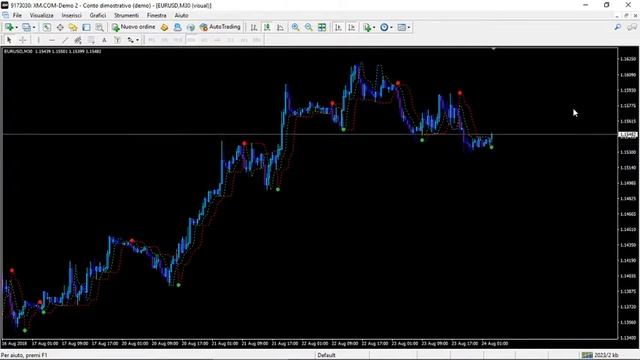
Task: Expand the New Chart dropdown arrow
Action: [x=16, y=27]
